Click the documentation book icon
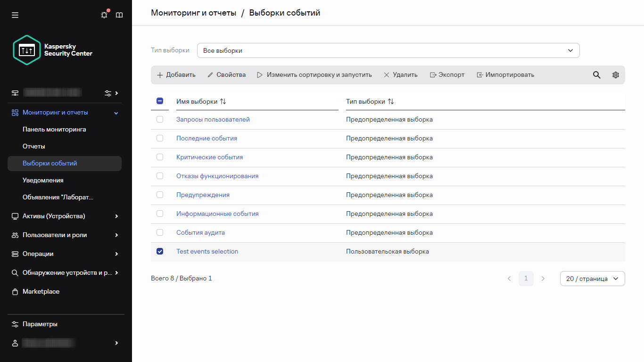The height and width of the screenshot is (362, 644). tap(119, 15)
